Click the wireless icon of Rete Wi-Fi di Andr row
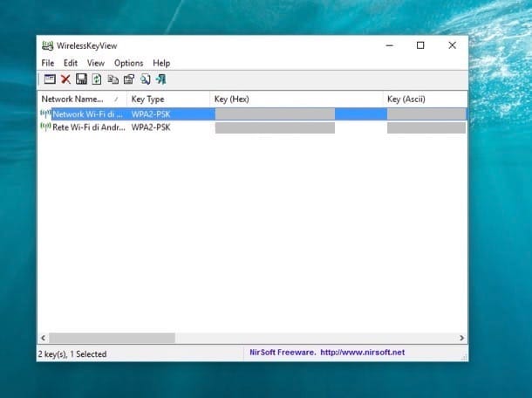The image size is (532, 398). (45, 127)
